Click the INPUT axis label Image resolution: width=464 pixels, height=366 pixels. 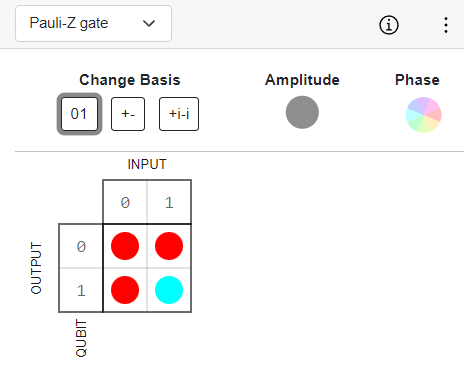147,164
